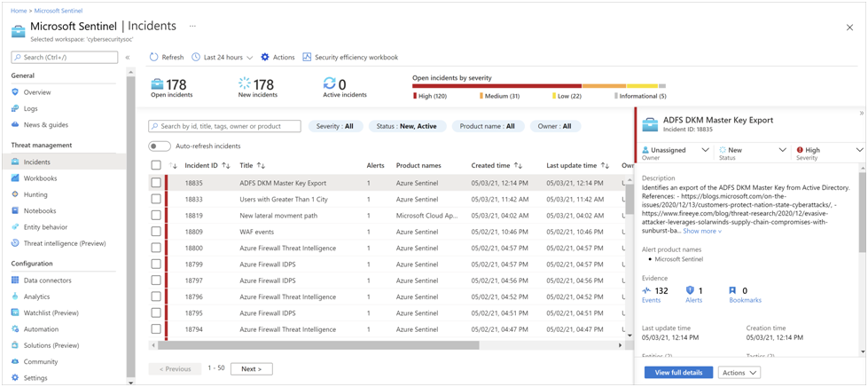Click the Data connectors grid icon

pos(15,280)
